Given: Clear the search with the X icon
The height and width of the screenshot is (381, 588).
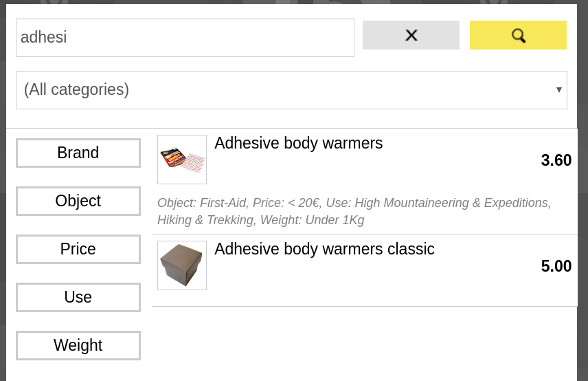Looking at the screenshot, I should (411, 35).
